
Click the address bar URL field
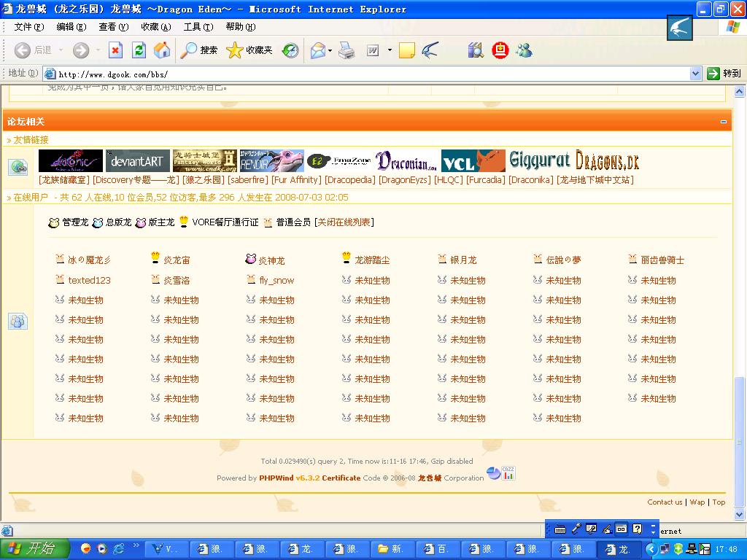[x=365, y=74]
